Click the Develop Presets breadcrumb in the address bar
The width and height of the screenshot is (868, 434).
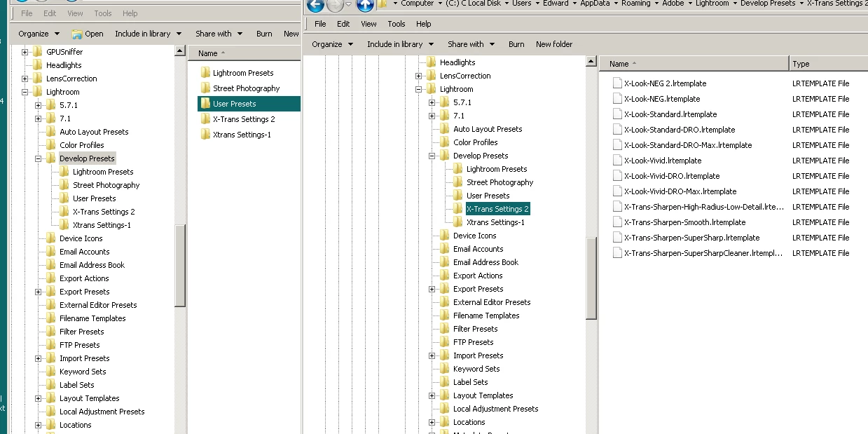(769, 4)
